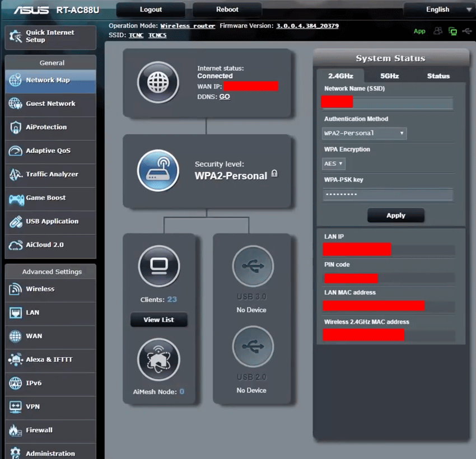476x459 pixels.
Task: Select the Status tab in System Status
Action: coord(438,76)
